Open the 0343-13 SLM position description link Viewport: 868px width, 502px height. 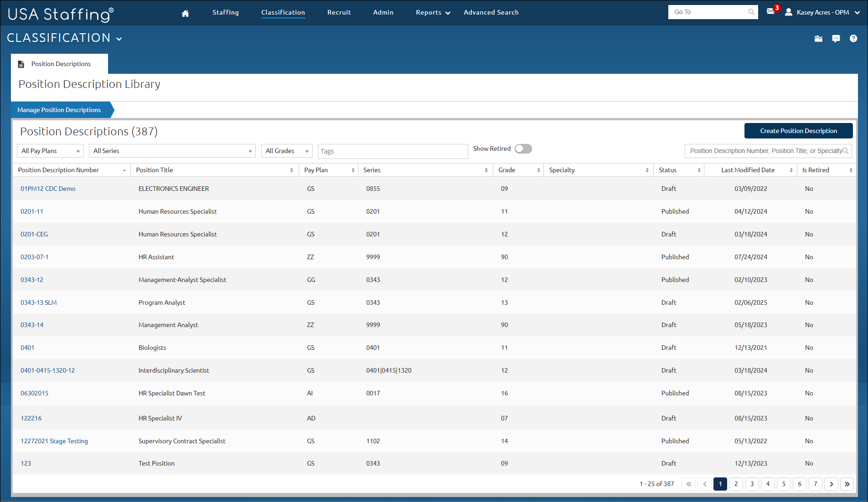point(38,302)
